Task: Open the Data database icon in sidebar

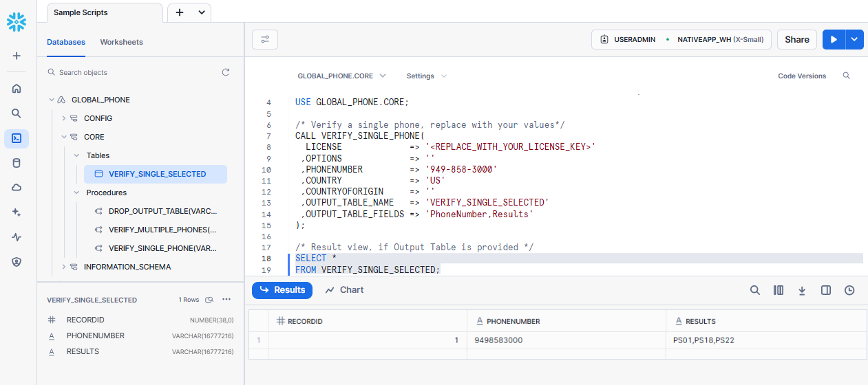Action: click(17, 163)
